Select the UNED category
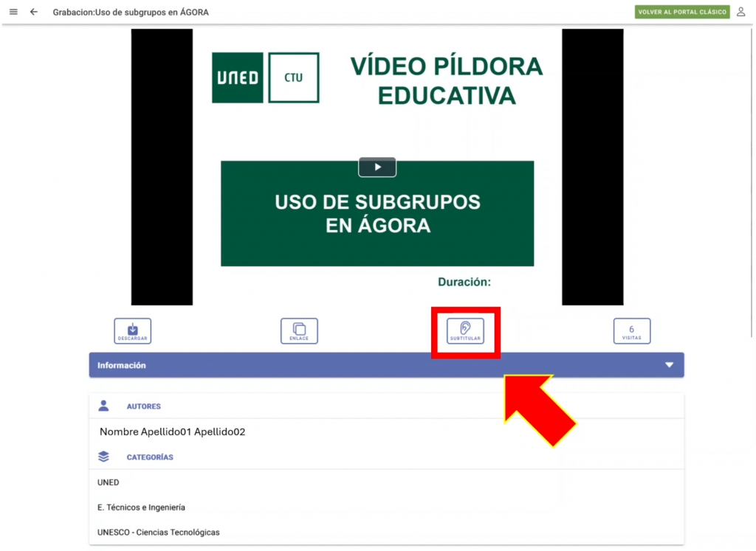Viewport: 756px width, 551px height. (x=109, y=482)
